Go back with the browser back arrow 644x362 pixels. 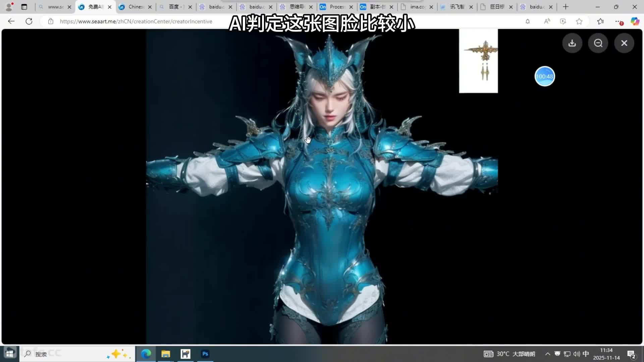11,21
